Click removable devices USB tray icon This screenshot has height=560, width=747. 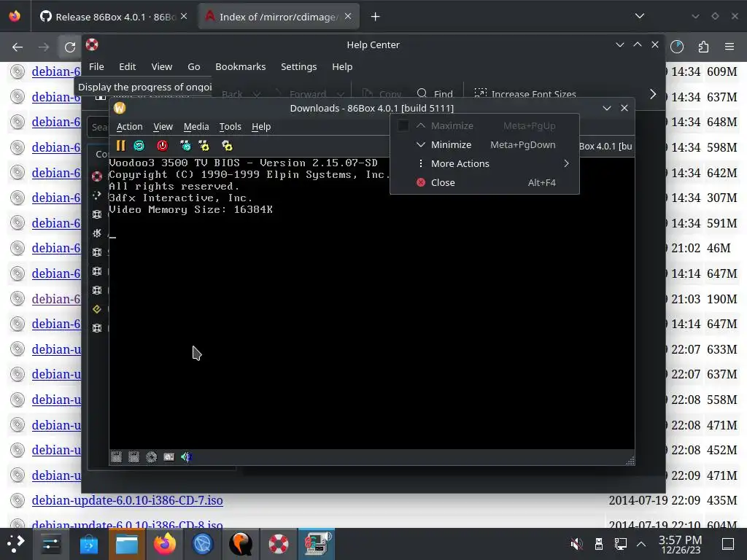(x=599, y=543)
